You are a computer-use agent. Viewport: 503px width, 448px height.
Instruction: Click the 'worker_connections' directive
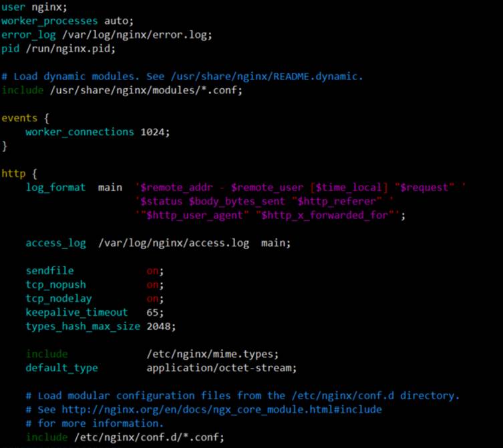[79, 132]
